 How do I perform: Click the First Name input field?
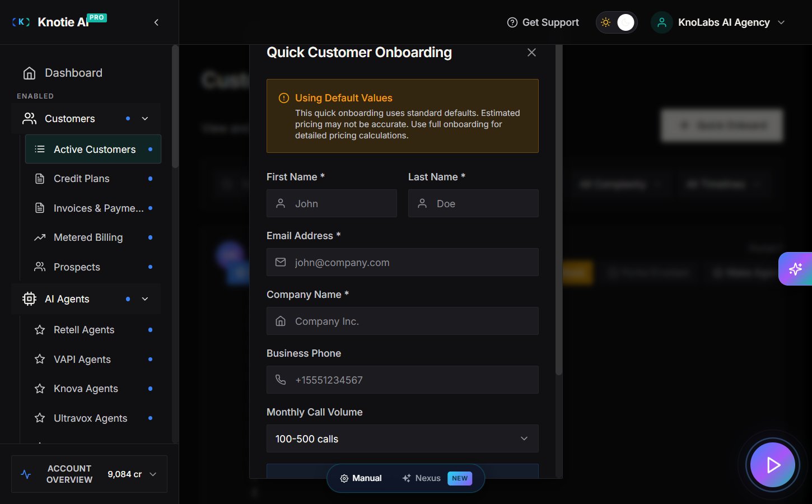coord(332,203)
